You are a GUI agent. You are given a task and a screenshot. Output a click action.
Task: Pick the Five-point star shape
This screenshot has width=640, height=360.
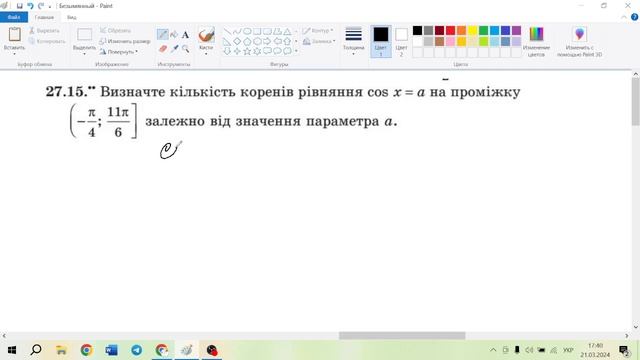247,51
